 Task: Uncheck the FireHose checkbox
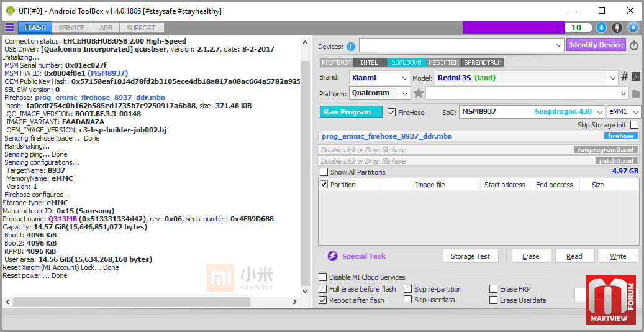pyautogui.click(x=392, y=113)
